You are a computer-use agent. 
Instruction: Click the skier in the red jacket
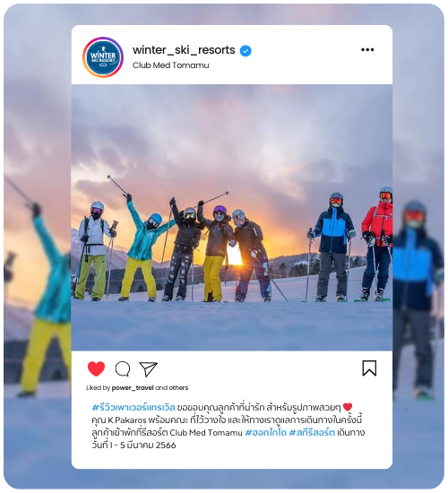378,244
